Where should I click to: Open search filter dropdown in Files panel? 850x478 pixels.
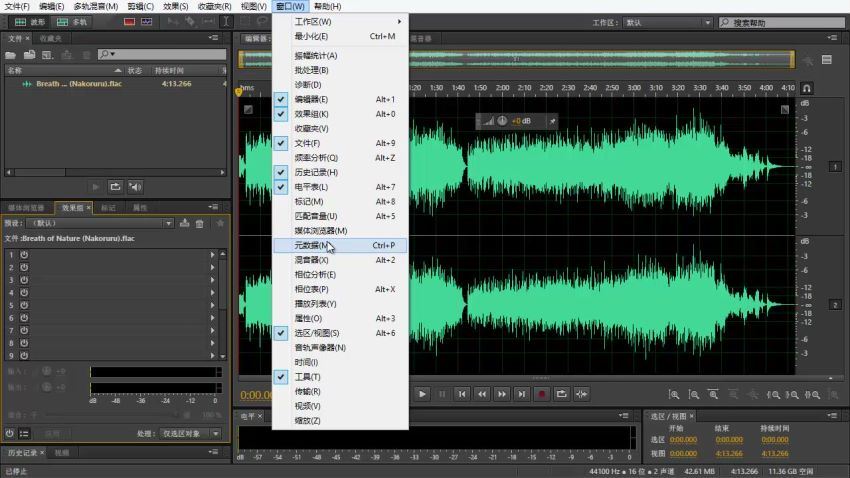click(107, 54)
